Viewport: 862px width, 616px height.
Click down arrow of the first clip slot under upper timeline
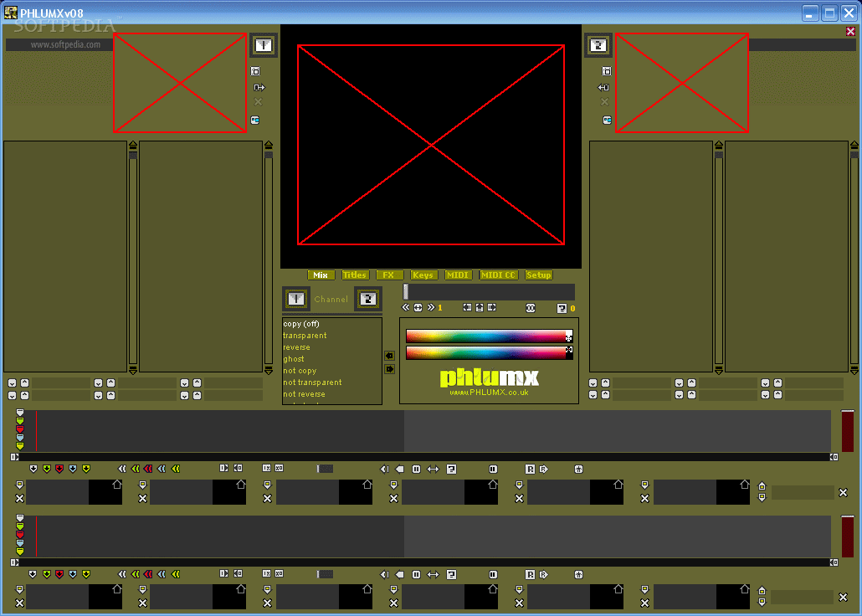20,485
